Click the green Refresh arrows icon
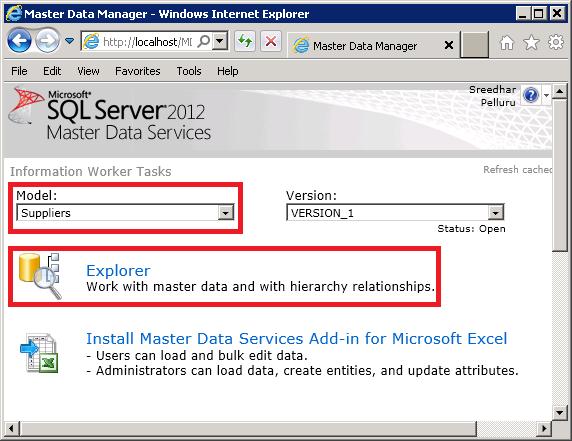572x441 pixels. 245,42
